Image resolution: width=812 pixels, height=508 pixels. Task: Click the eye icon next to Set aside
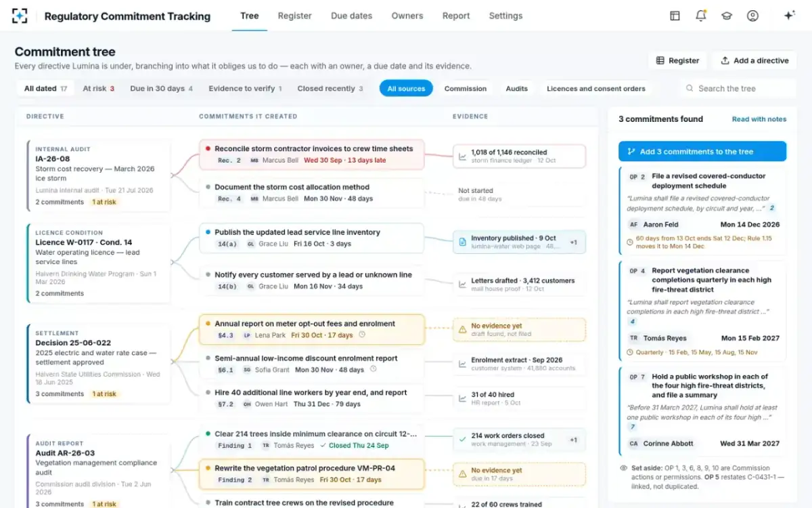(624, 468)
